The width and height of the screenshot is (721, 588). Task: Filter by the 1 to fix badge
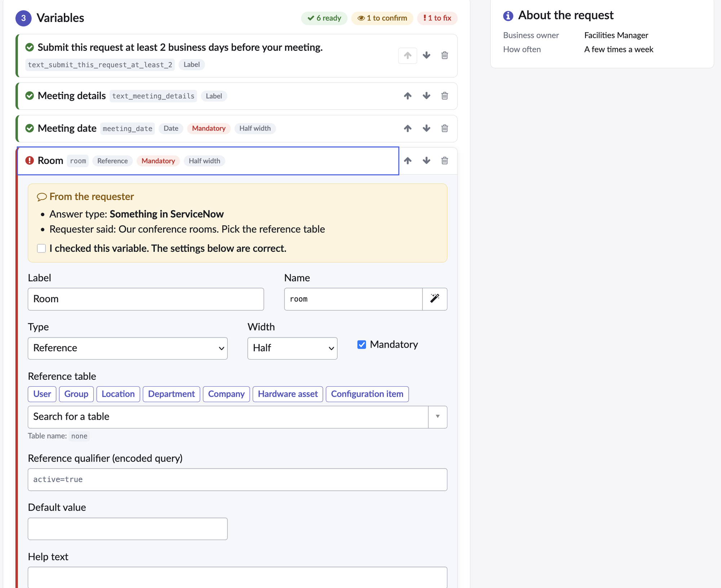[437, 18]
